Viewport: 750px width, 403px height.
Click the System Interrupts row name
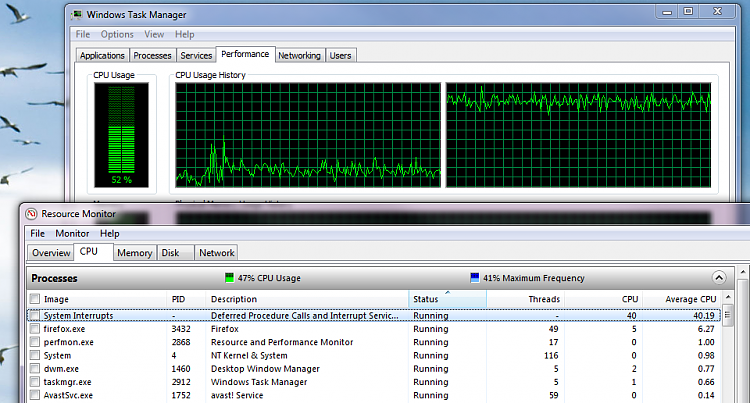click(78, 316)
